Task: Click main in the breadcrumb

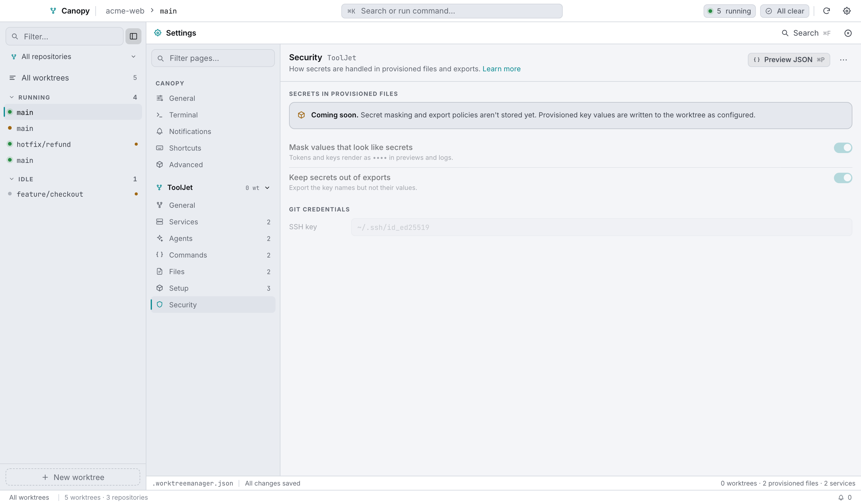Action: tap(168, 11)
